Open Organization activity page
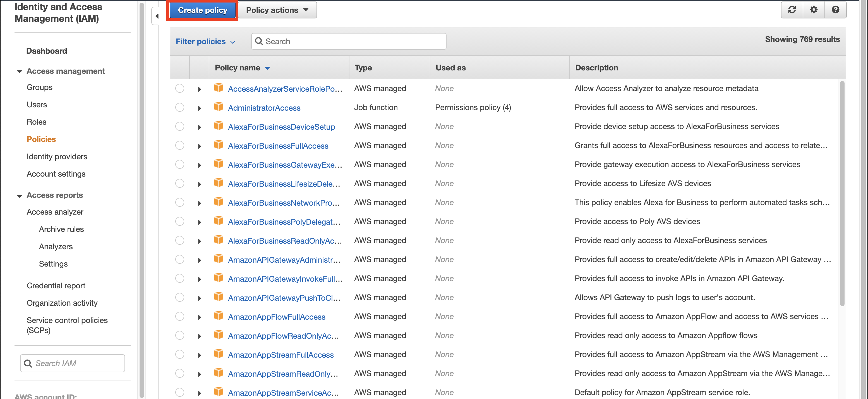Image resolution: width=868 pixels, height=399 pixels. pos(62,303)
